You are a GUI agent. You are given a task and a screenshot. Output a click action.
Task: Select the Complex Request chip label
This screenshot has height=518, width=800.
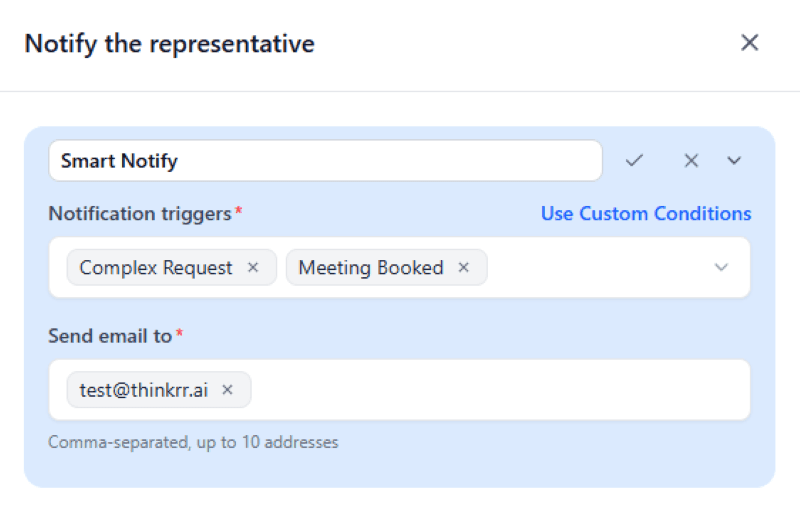156,268
